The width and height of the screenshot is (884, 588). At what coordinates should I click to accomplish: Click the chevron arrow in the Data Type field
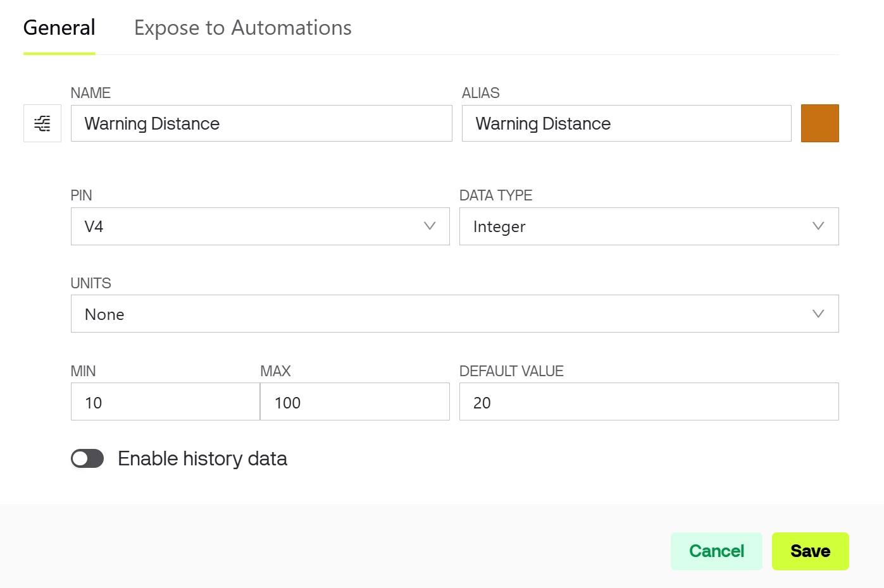818,226
